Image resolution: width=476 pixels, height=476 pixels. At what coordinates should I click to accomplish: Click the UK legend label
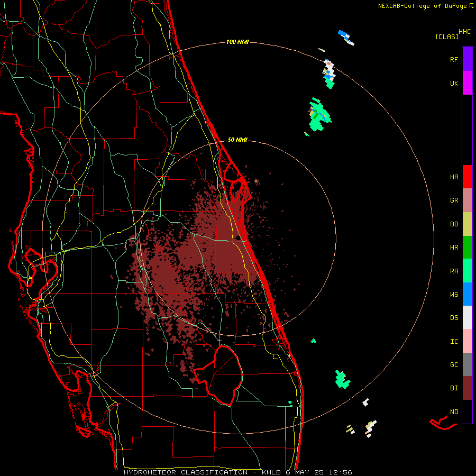tap(454, 83)
